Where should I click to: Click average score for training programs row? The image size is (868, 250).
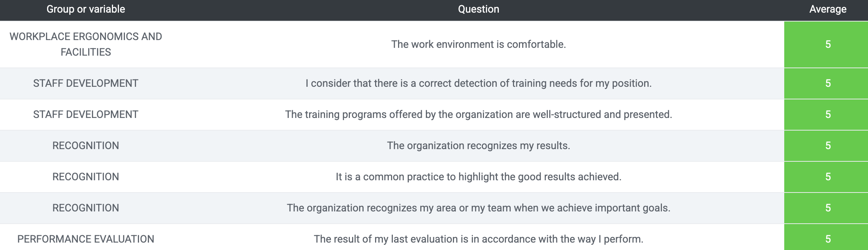pyautogui.click(x=826, y=115)
